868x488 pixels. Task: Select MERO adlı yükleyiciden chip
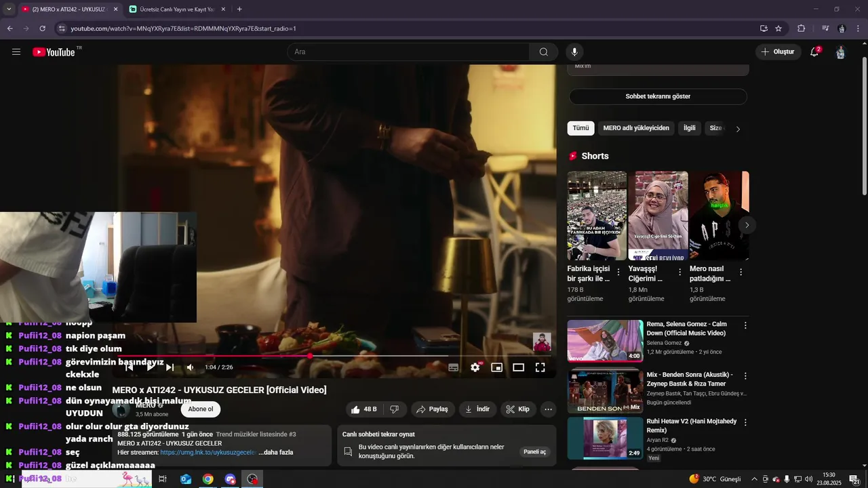coord(636,128)
